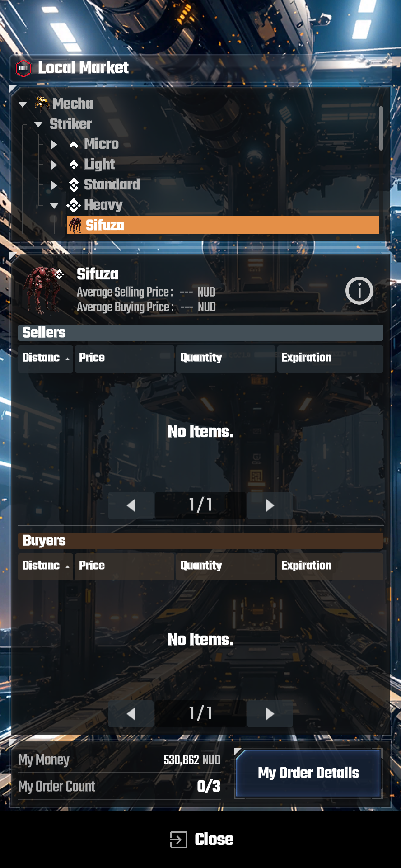Click the Mecha category robot icon
This screenshot has height=868, width=401.
42,104
